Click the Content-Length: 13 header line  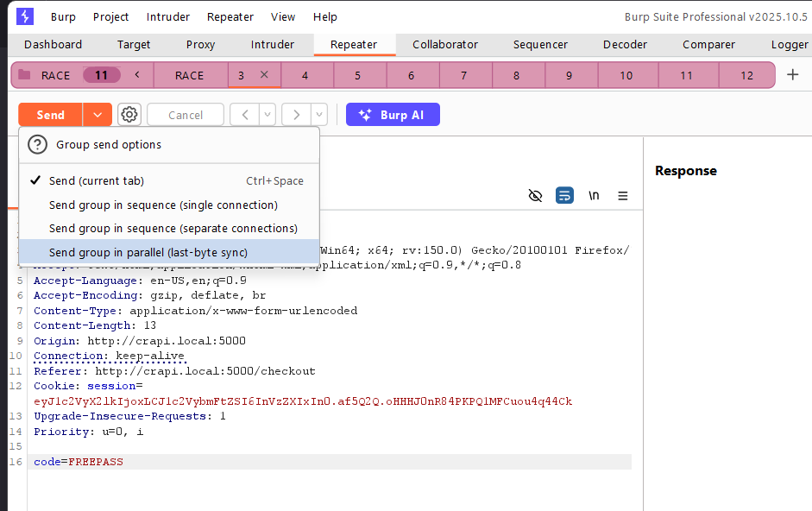tap(95, 325)
